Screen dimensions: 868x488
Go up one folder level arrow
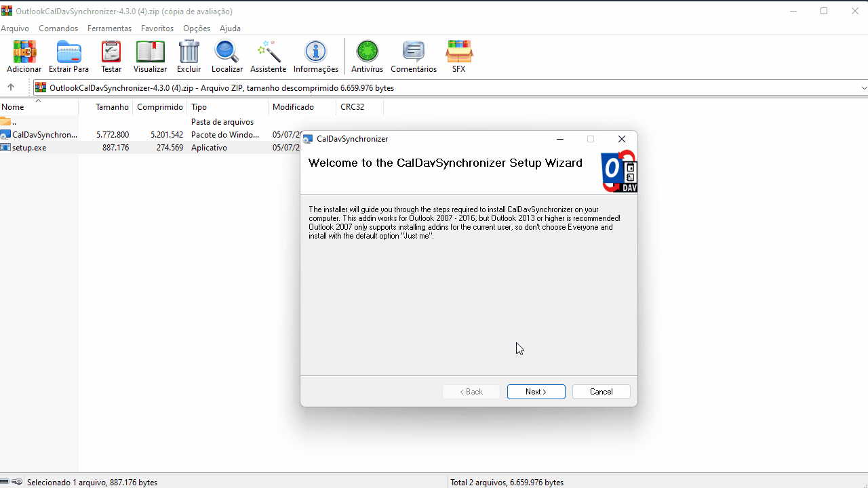tap(11, 87)
